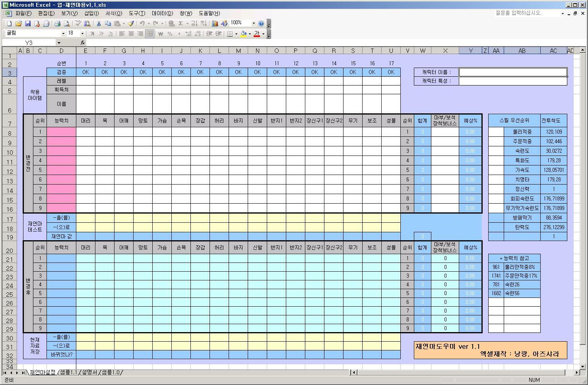Viewport: 588px width, 385px height.
Task: Select the 샘플1.1 sheet tab
Action: click(x=68, y=373)
